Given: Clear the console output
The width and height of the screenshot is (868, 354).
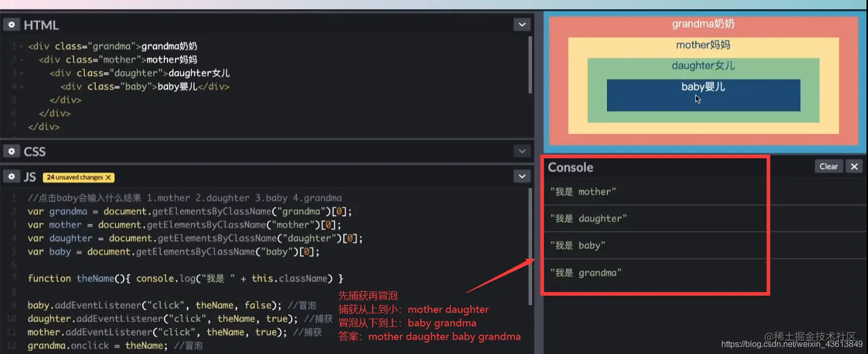Looking at the screenshot, I should click(x=828, y=166).
